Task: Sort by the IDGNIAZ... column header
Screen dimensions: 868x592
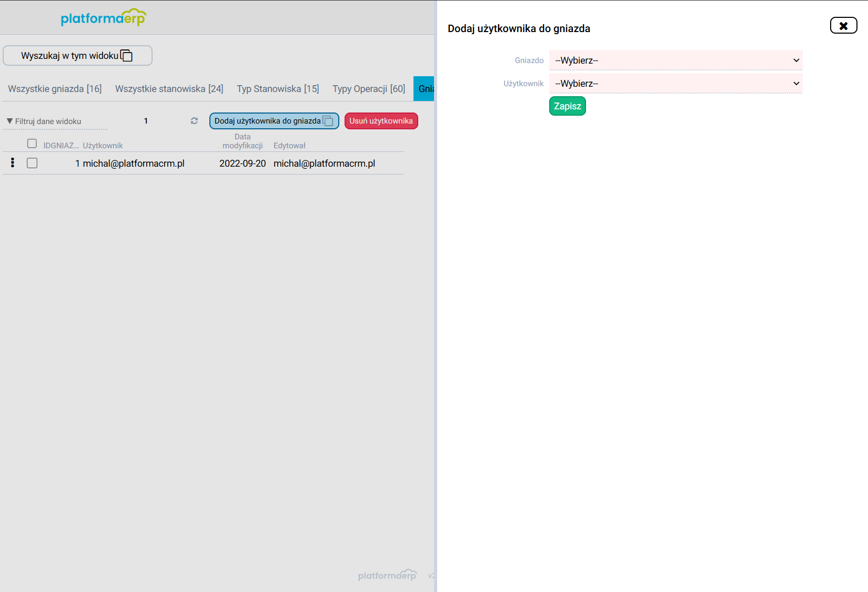Action: [x=61, y=146]
